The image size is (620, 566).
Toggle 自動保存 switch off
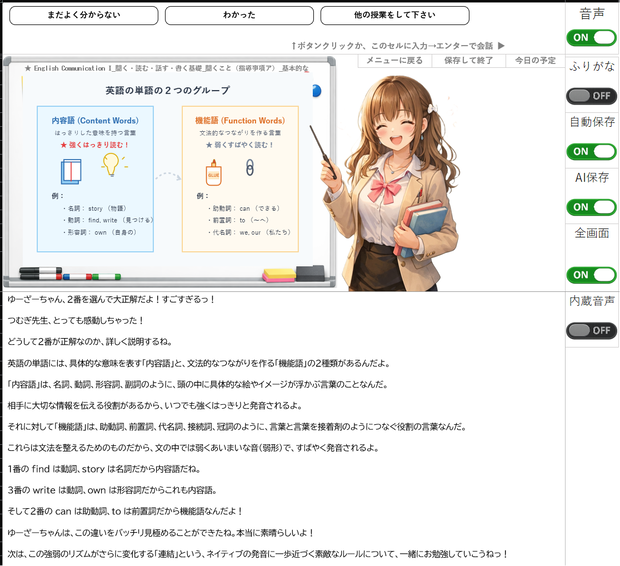[x=592, y=152]
